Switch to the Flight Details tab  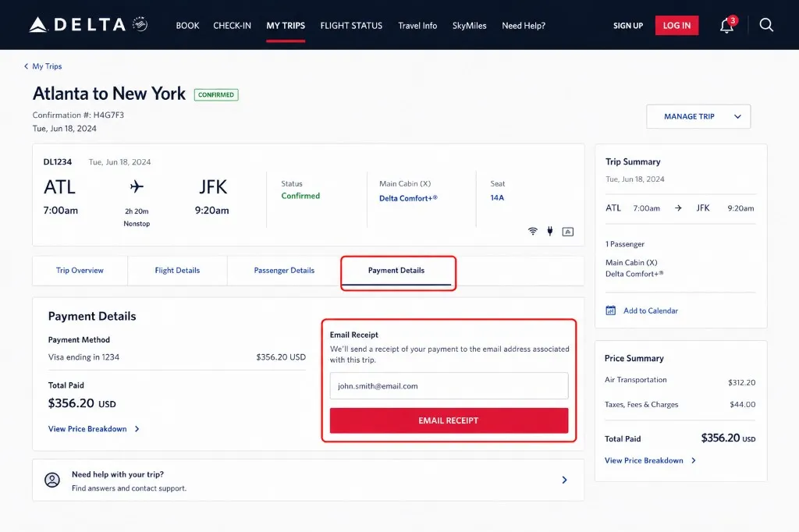(177, 271)
